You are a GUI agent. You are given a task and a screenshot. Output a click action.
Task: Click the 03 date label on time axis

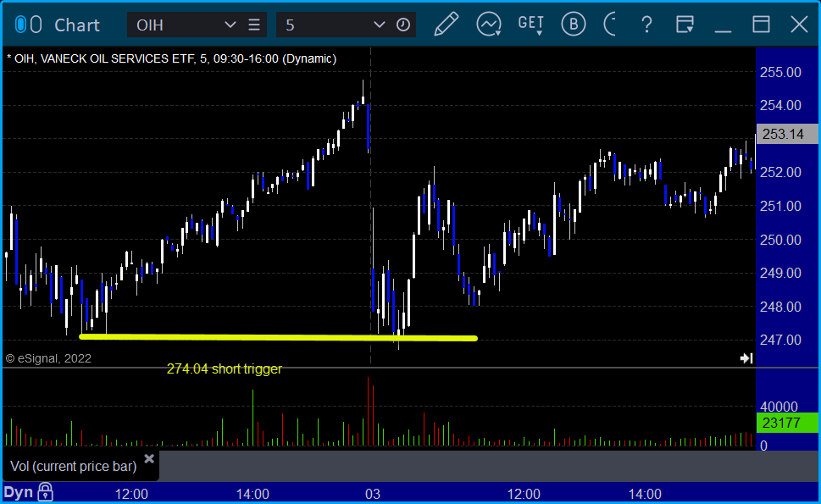pyautogui.click(x=372, y=494)
